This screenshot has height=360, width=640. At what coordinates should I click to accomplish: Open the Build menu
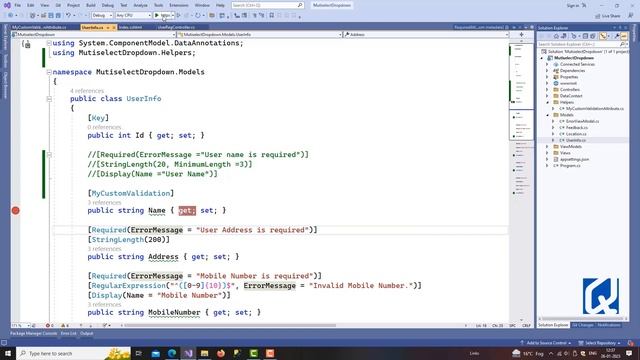(91, 5)
